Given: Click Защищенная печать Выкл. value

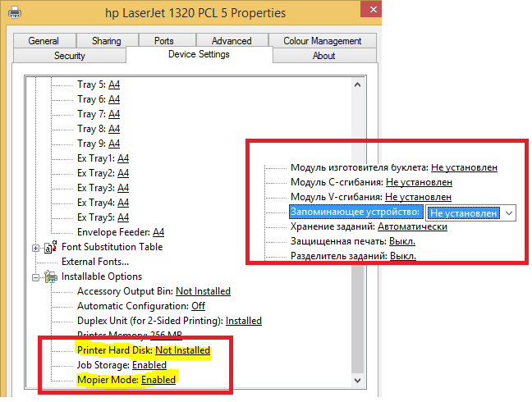Looking at the screenshot, I should (402, 241).
